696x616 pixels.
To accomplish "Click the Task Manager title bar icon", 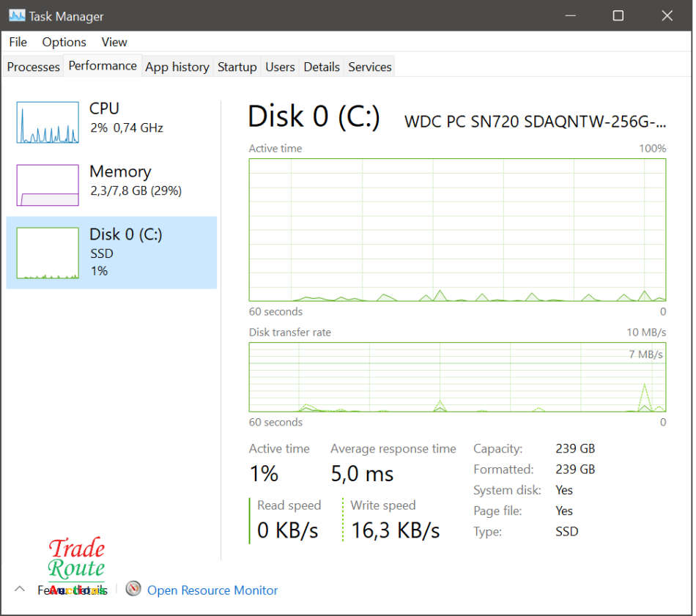I will (16, 15).
